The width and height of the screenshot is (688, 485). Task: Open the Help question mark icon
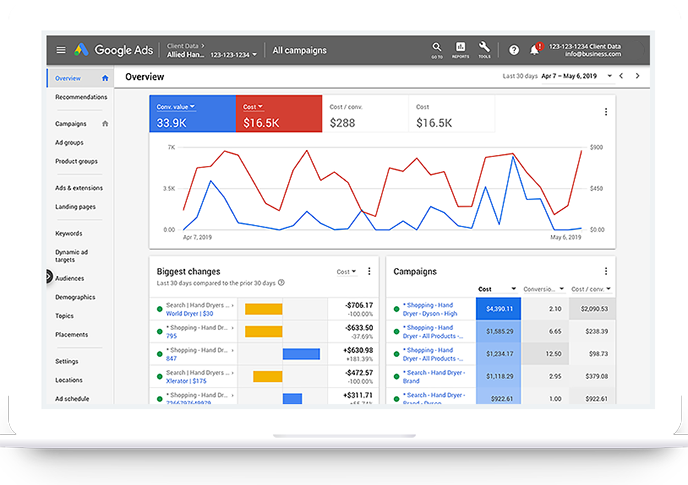pos(514,50)
